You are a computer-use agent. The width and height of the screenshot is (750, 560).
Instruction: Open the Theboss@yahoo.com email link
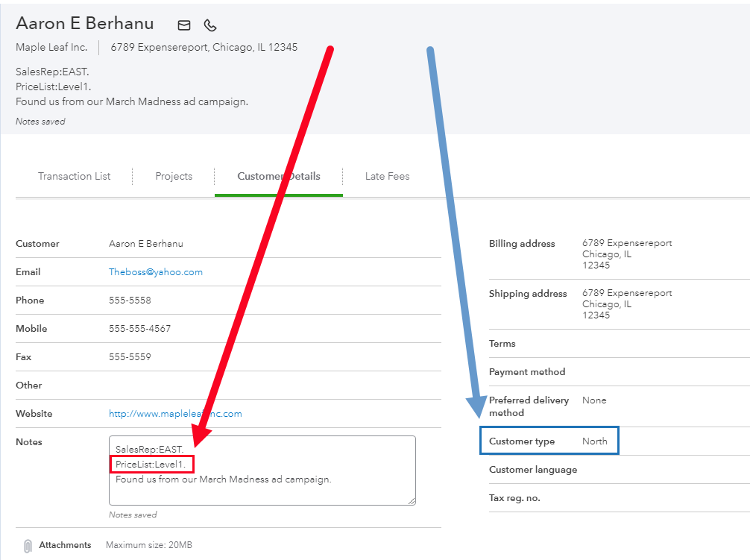click(156, 272)
